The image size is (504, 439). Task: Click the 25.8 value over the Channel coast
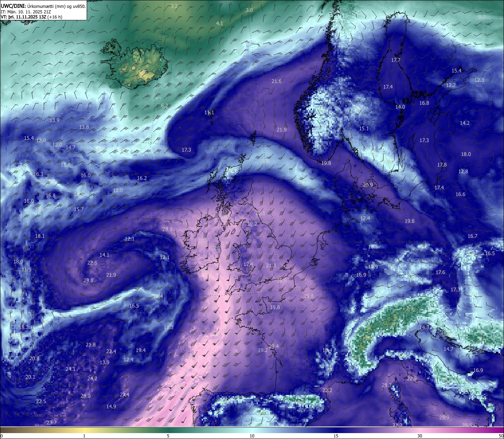coord(309,296)
